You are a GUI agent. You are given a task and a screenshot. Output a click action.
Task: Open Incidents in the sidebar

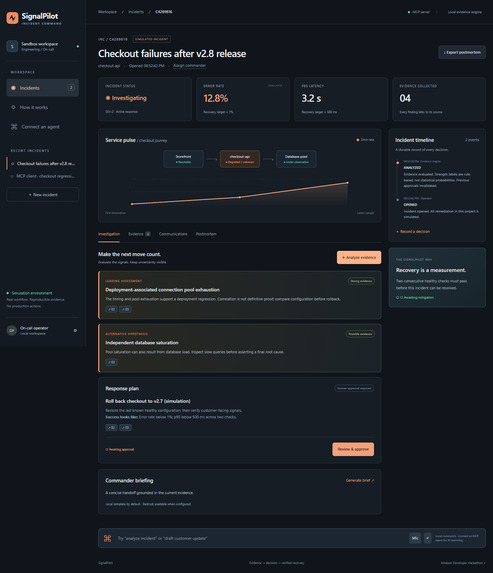coord(43,88)
